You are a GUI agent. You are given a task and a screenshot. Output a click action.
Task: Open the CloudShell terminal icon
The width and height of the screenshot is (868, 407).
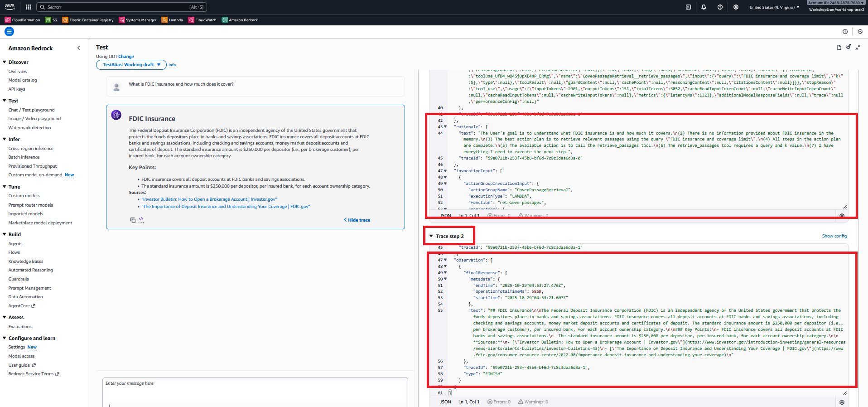[688, 7]
